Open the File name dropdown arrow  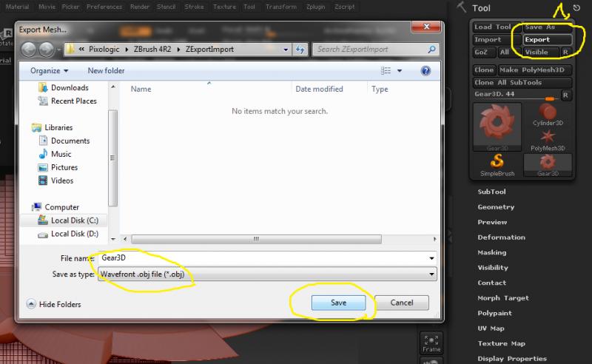pyautogui.click(x=431, y=258)
